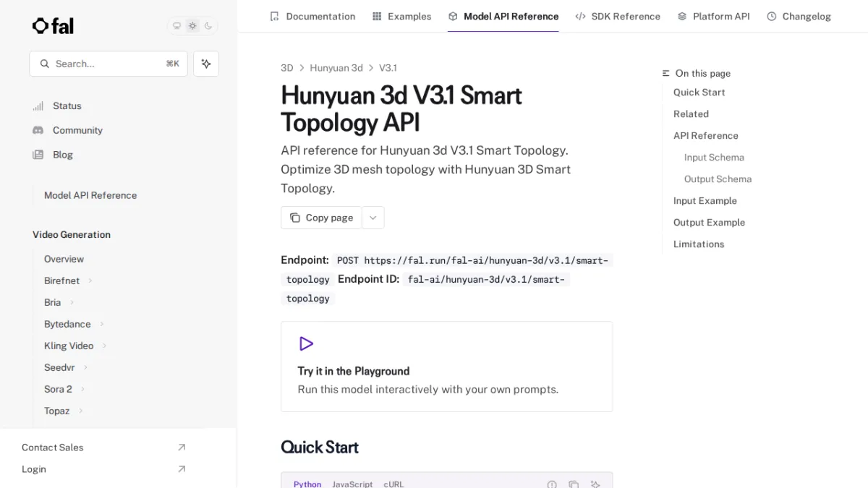Click the Search field
This screenshot has height=488, width=868.
[x=109, y=64]
